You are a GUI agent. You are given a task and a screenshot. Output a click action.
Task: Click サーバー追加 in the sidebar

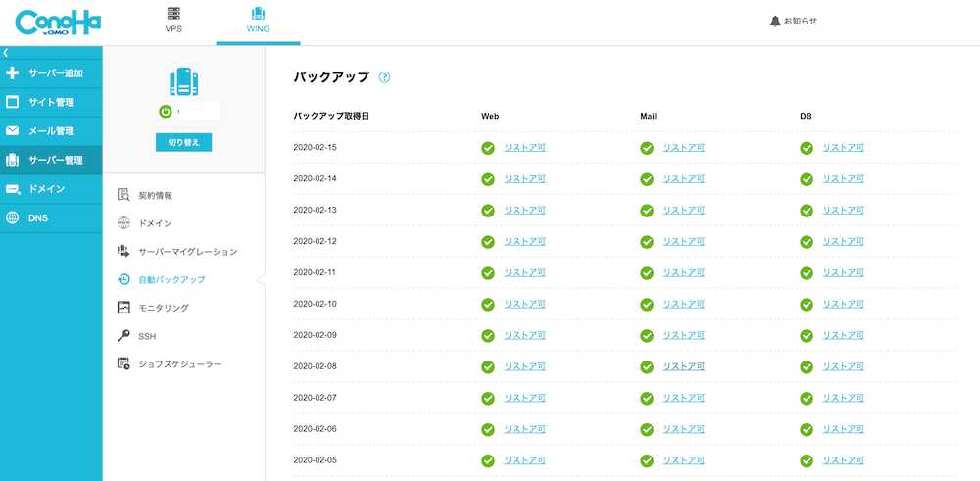(51, 72)
